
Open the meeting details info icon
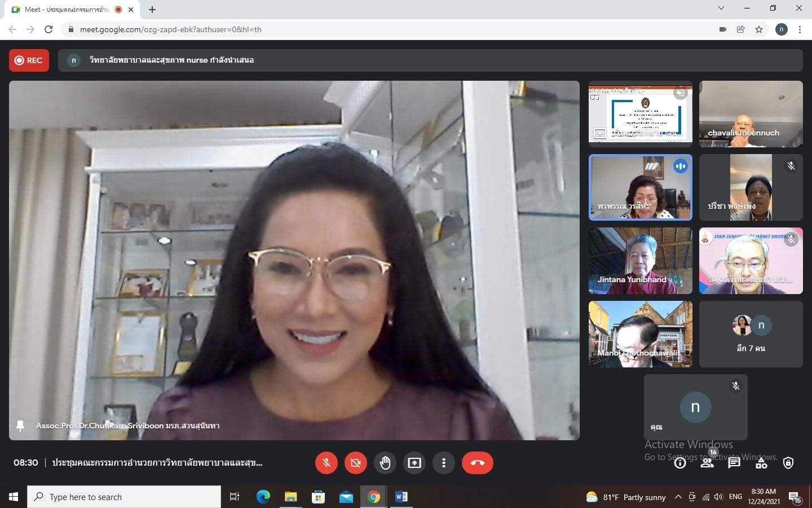(680, 463)
